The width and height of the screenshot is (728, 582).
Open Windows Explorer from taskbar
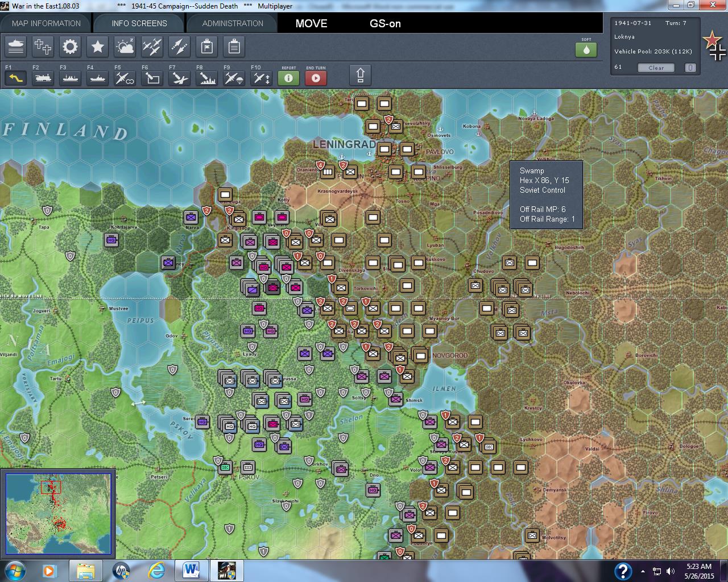click(x=86, y=571)
